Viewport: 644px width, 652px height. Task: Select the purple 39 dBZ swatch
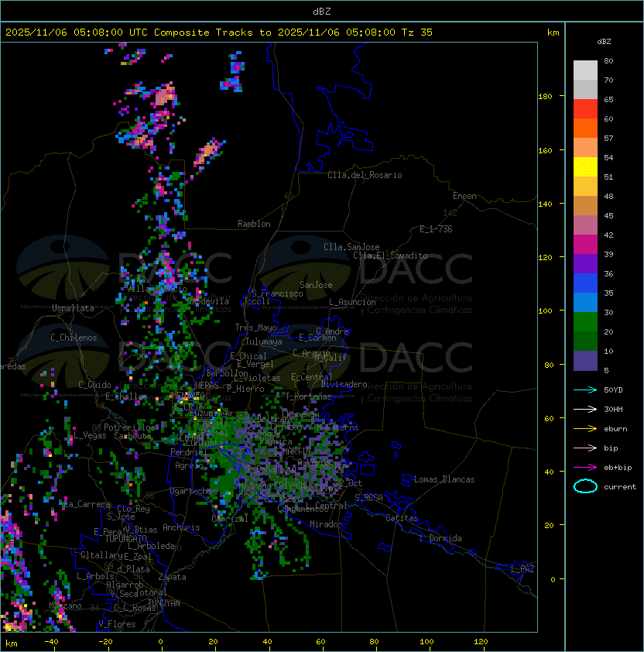[585, 263]
